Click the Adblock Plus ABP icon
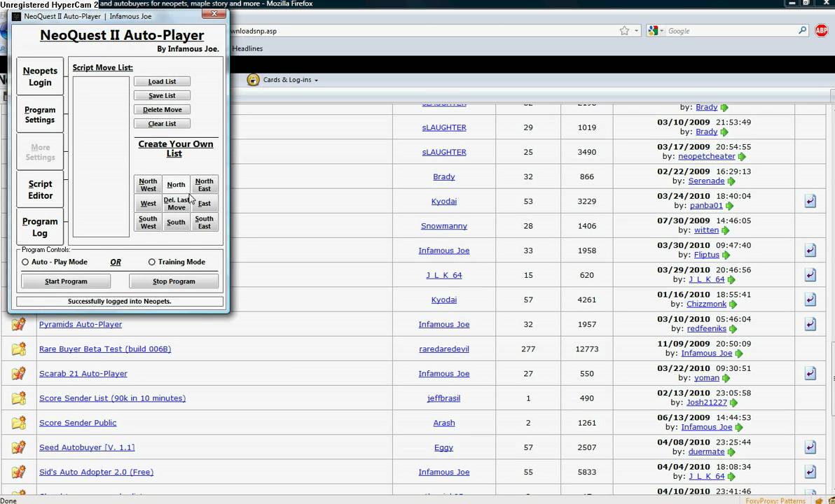The image size is (835, 504). tap(822, 31)
